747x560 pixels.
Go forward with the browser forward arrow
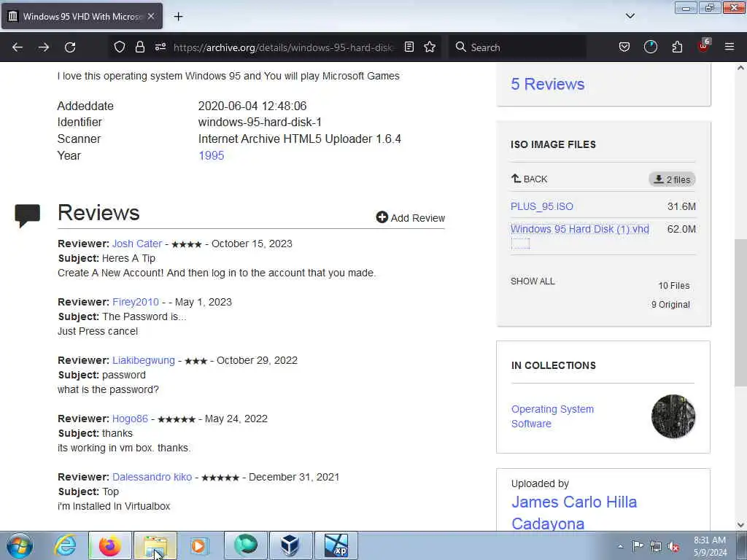tap(44, 47)
